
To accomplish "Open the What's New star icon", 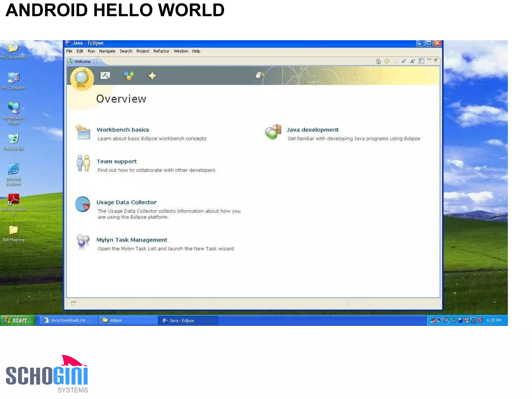I will click(152, 76).
